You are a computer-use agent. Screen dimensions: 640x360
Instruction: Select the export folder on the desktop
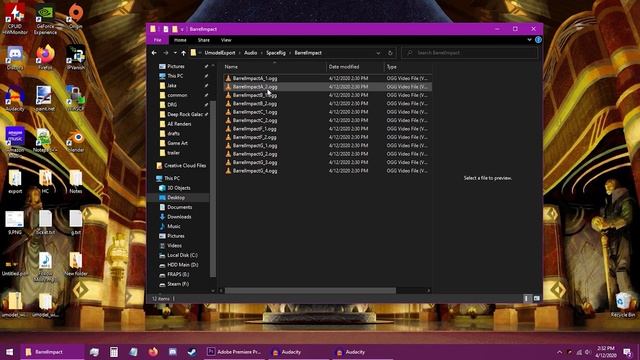(x=15, y=181)
